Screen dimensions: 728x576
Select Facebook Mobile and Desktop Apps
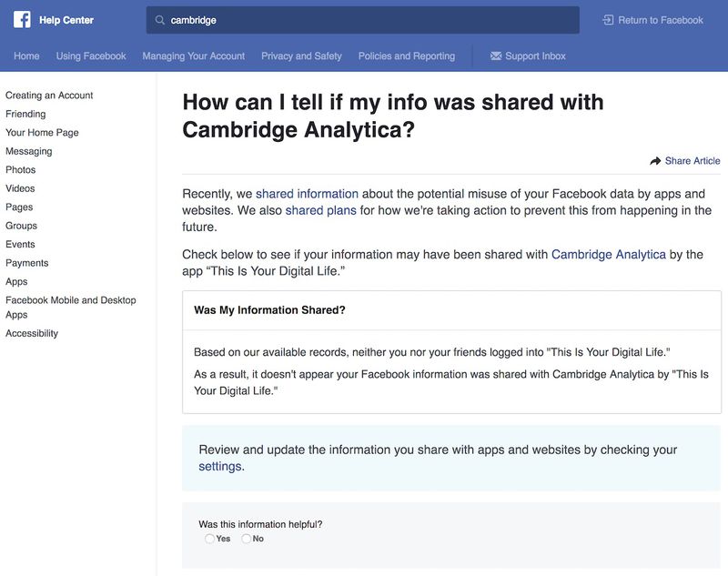pyautogui.click(x=69, y=306)
